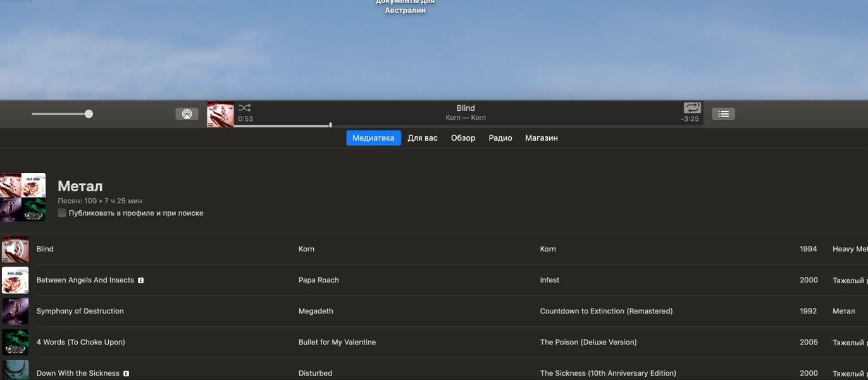Click genre Метал in Symphony of Destruction row
The width and height of the screenshot is (868, 380).
pos(844,311)
